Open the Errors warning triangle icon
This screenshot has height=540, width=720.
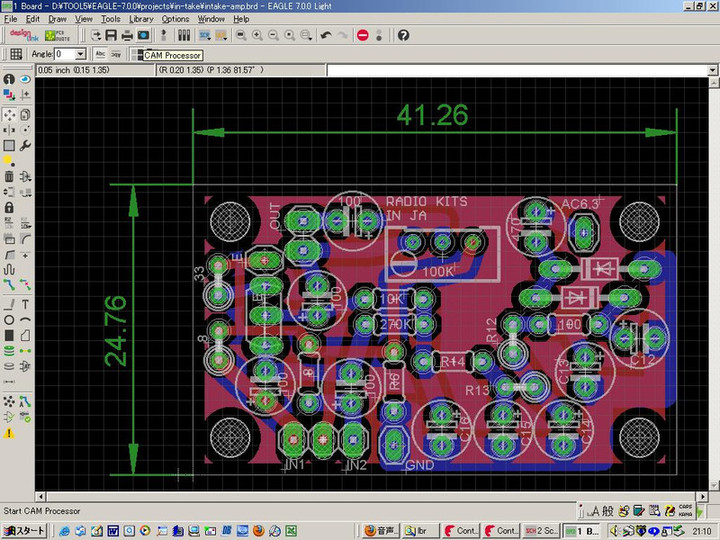(9, 432)
